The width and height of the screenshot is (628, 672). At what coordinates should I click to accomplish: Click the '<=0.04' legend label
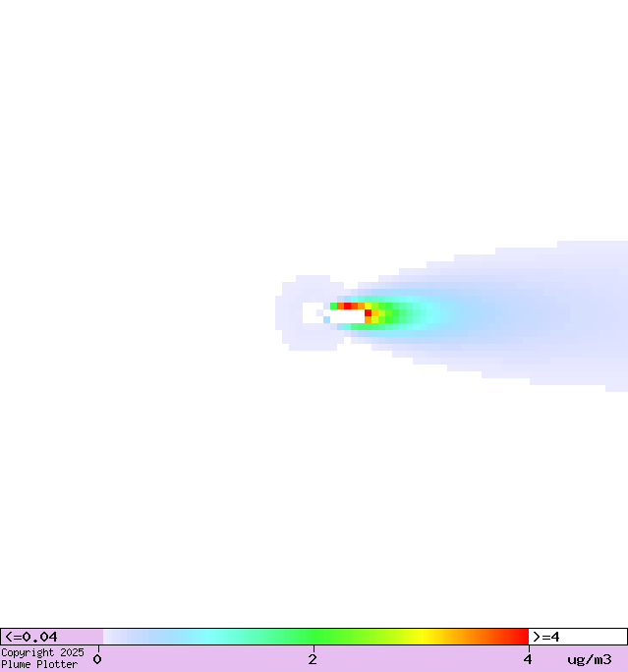(30, 637)
